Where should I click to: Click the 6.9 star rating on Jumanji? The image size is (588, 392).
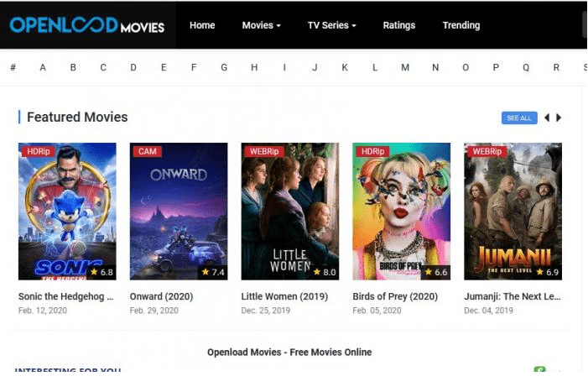[x=547, y=272]
